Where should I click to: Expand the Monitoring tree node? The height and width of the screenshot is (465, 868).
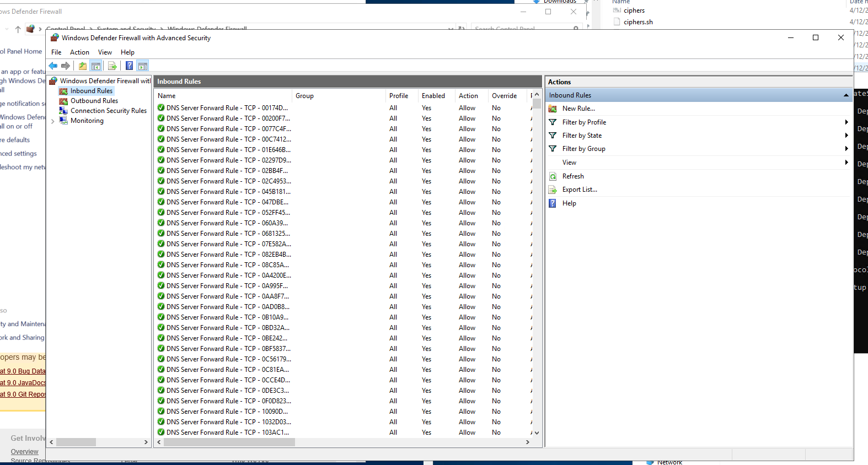point(53,121)
